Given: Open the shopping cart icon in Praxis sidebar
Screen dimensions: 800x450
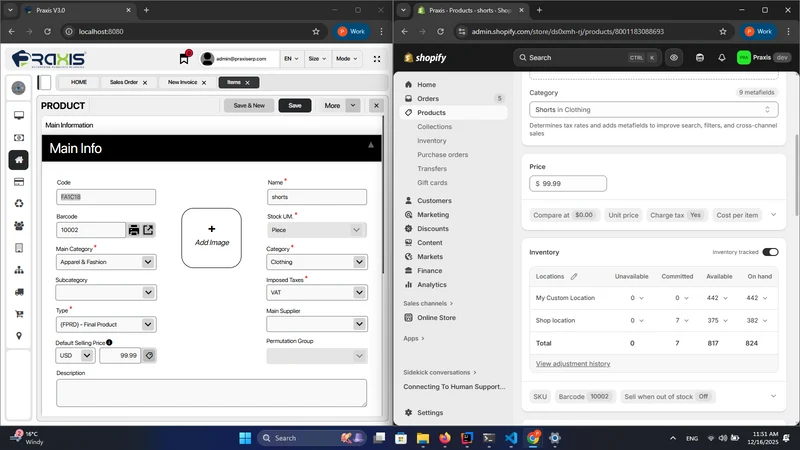Looking at the screenshot, I should coord(19,314).
